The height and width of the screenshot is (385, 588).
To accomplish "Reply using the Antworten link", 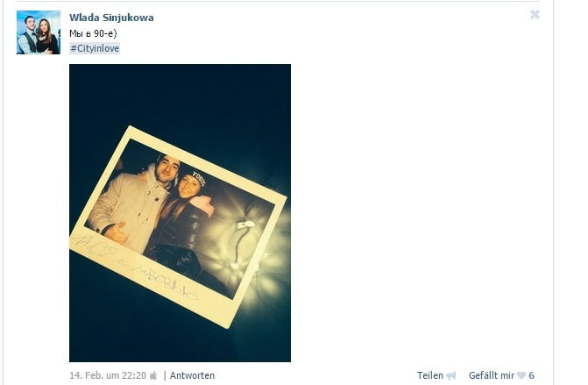I will 192,375.
